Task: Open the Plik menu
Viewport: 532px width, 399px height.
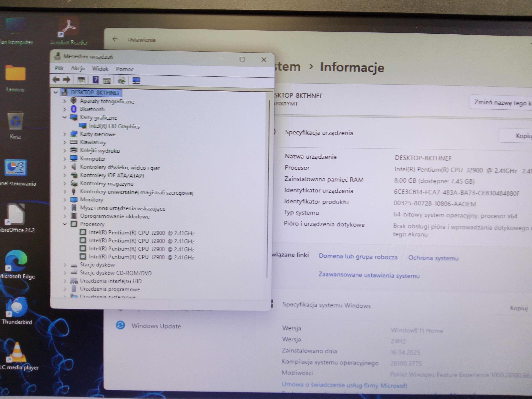Action: coord(59,68)
